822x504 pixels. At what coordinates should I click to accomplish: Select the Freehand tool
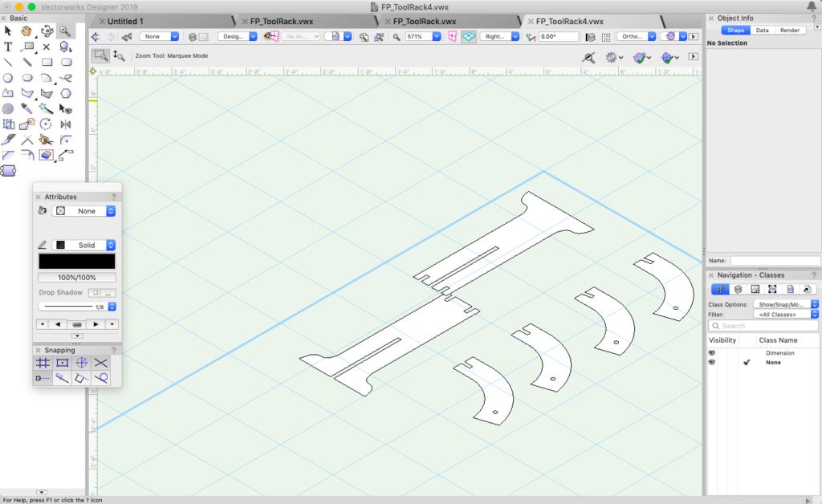pos(66,78)
